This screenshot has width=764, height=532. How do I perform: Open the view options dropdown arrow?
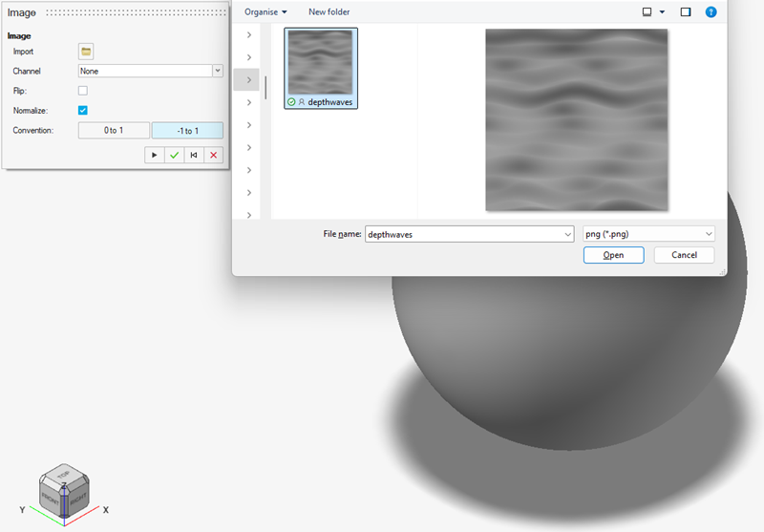(x=662, y=11)
